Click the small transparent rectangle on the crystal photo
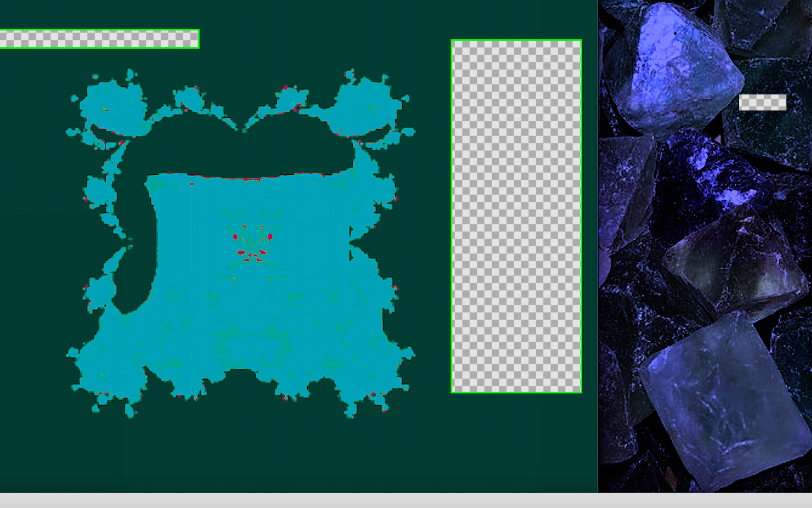 click(x=762, y=102)
